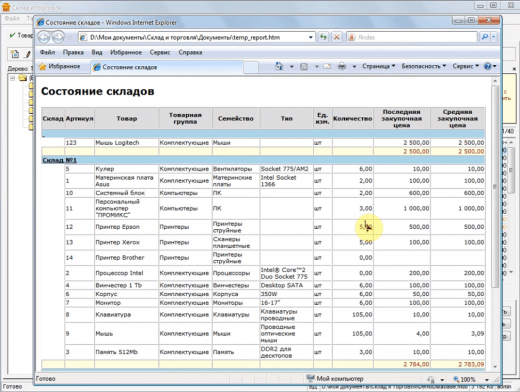Viewport: 520px width, 392px height.
Task: Click the Desktop SATA type cell
Action: pyautogui.click(x=287, y=285)
